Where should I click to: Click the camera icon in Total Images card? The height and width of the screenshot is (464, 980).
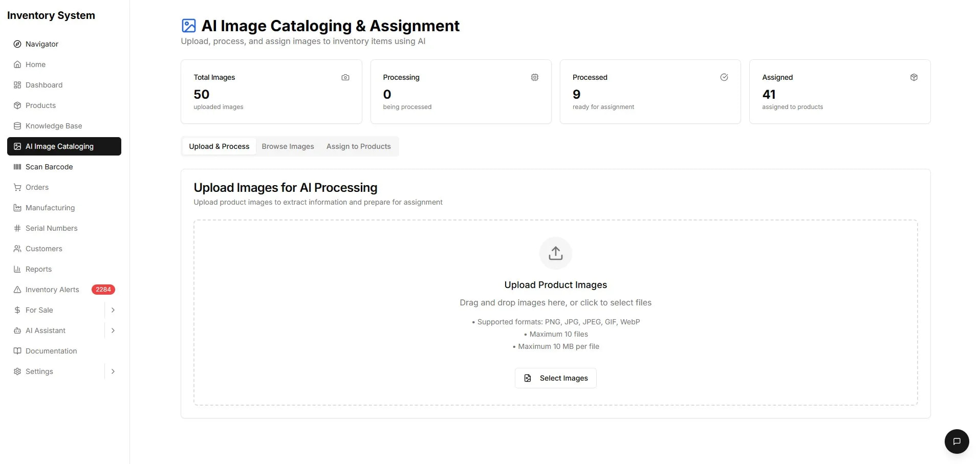click(x=345, y=77)
